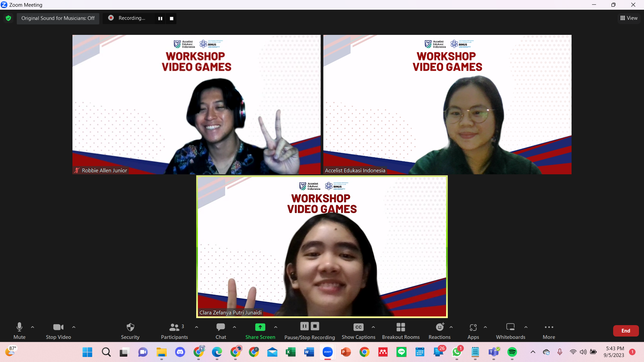Select Clara Zefanya Putri Junaidi's video tile
This screenshot has width=644, height=362.
[x=322, y=247]
